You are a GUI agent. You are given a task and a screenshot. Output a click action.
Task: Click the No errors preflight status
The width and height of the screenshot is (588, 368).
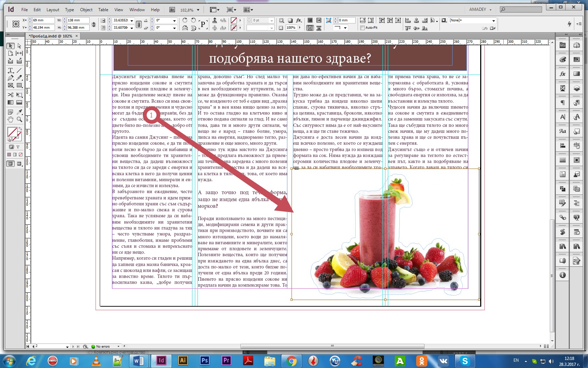click(x=103, y=346)
